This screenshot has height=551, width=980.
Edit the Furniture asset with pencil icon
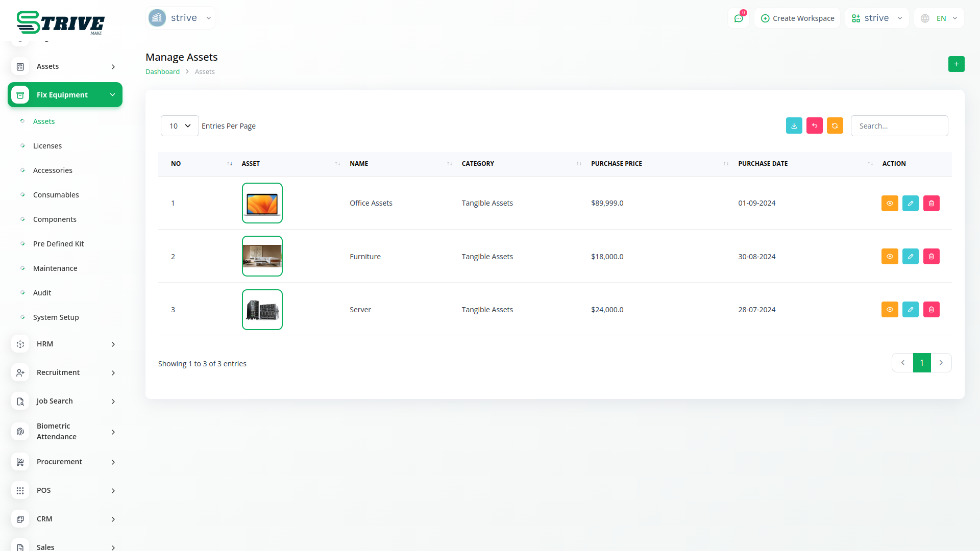point(910,257)
